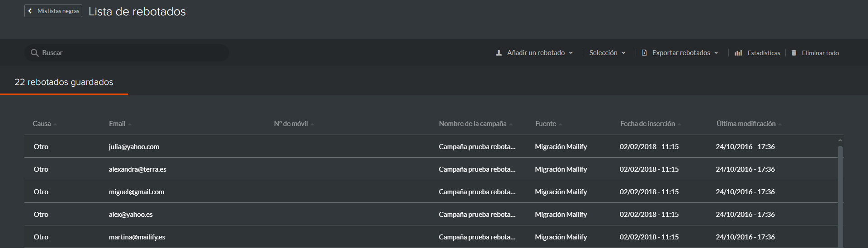Expand the Añadir un rebotado dropdown

pyautogui.click(x=571, y=53)
